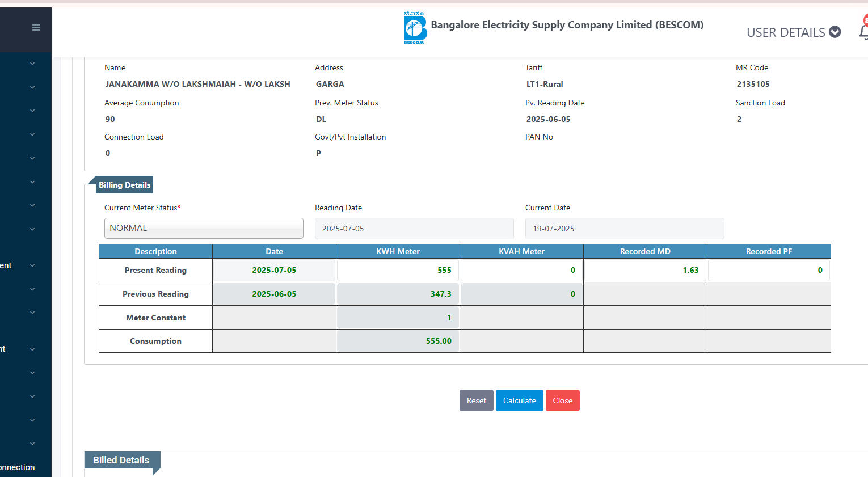
Task: Select the Billed Details section header
Action: point(121,460)
